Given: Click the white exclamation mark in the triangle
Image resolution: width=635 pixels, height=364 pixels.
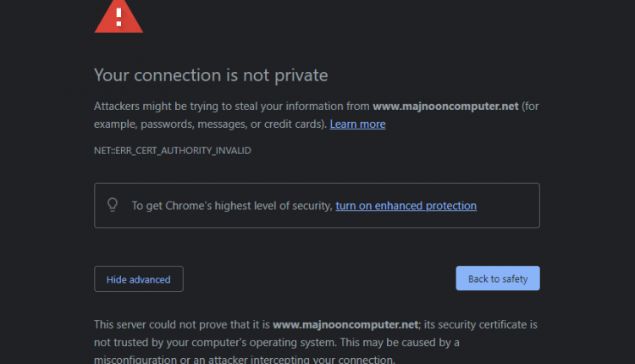Looking at the screenshot, I should point(119,18).
